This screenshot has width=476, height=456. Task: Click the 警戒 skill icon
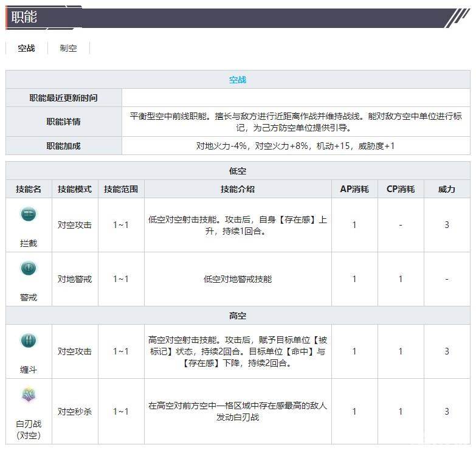[29, 268]
